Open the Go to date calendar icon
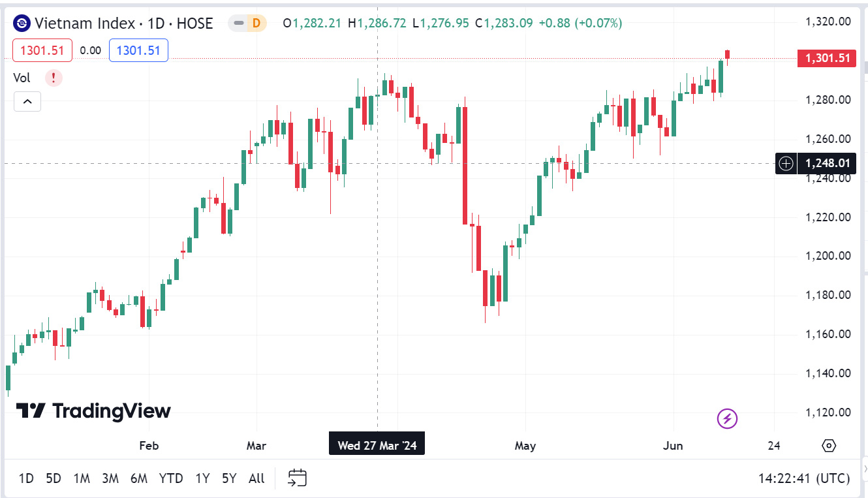Viewport: 868px width, 498px height. [297, 478]
